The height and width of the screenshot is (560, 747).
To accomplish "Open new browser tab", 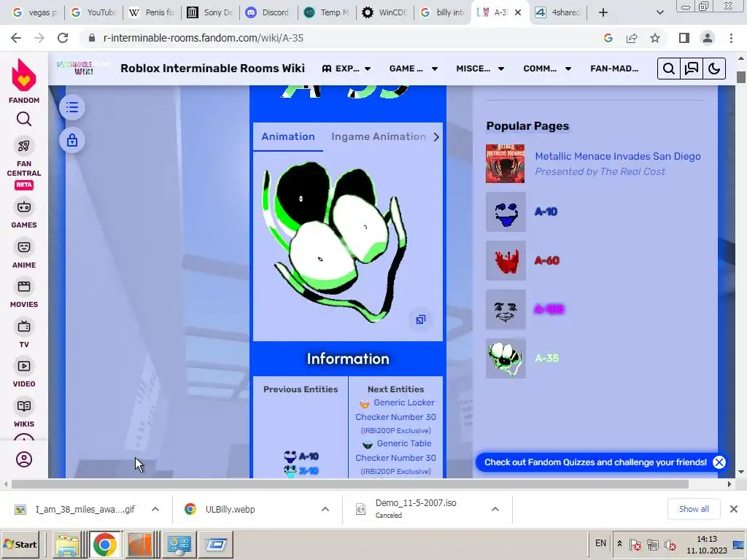I will [x=603, y=12].
